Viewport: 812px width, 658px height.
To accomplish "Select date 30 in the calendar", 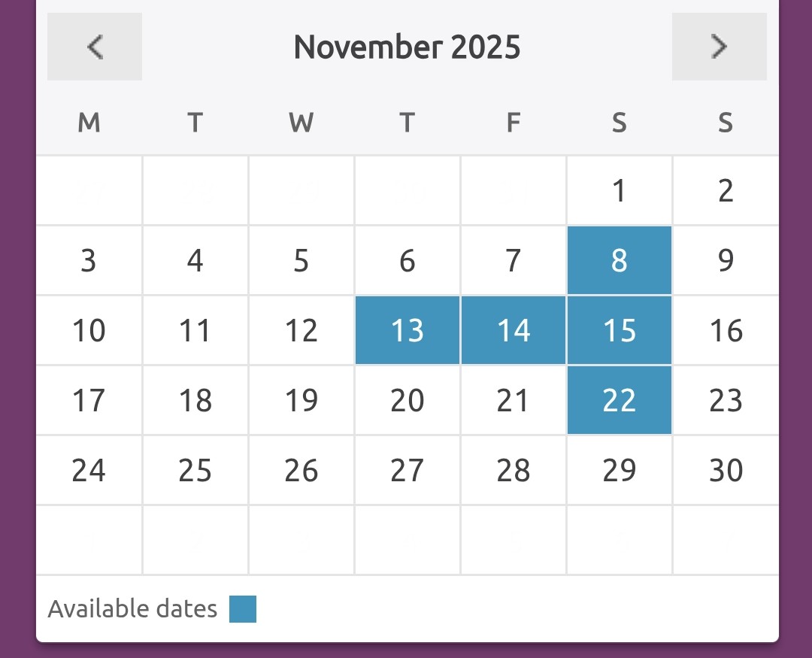I will click(726, 471).
